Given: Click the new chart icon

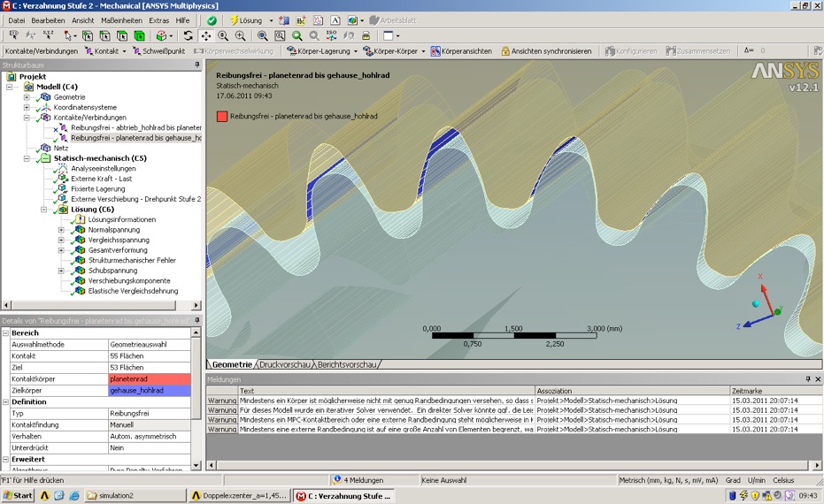Looking at the screenshot, I should 318,20.
